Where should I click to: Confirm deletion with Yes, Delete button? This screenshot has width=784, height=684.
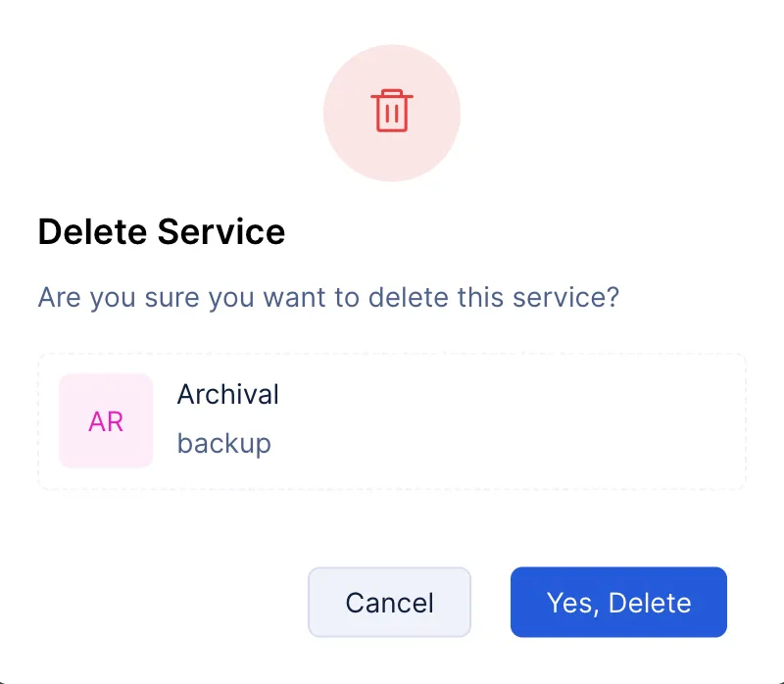(618, 602)
